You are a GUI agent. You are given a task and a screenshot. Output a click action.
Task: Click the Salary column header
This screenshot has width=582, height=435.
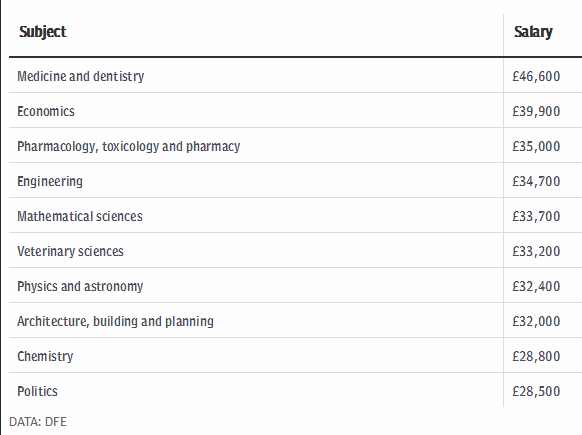533,32
